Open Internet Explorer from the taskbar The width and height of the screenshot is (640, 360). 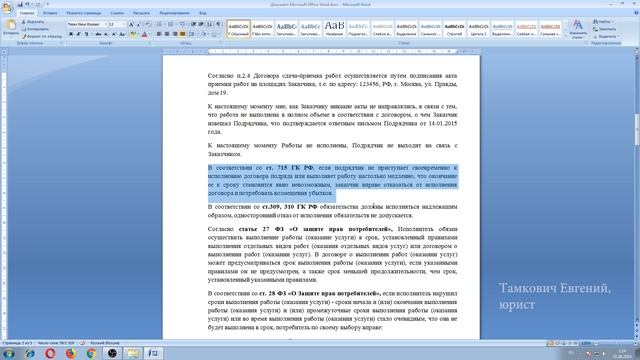[29, 353]
